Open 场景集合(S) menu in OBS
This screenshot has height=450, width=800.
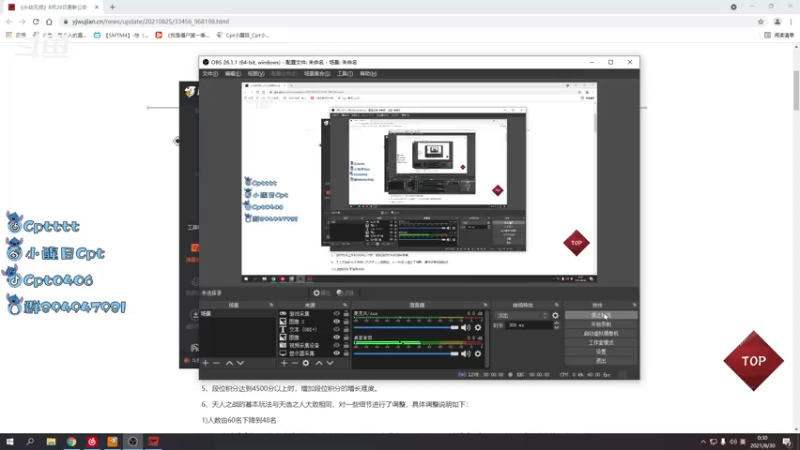pyautogui.click(x=317, y=73)
